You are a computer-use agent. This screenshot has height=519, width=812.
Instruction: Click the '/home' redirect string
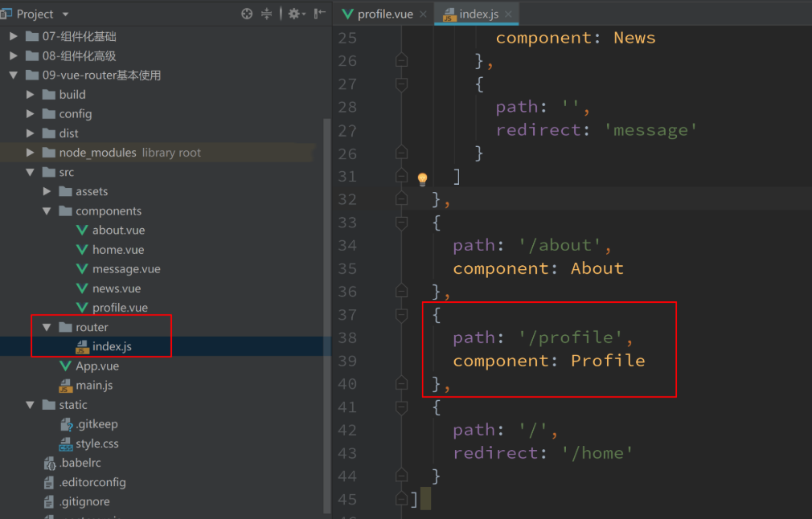click(x=597, y=453)
